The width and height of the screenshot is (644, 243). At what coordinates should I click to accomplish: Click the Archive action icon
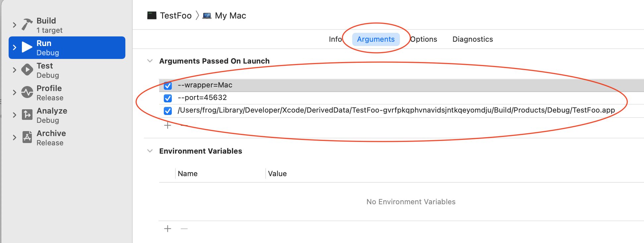point(27,137)
